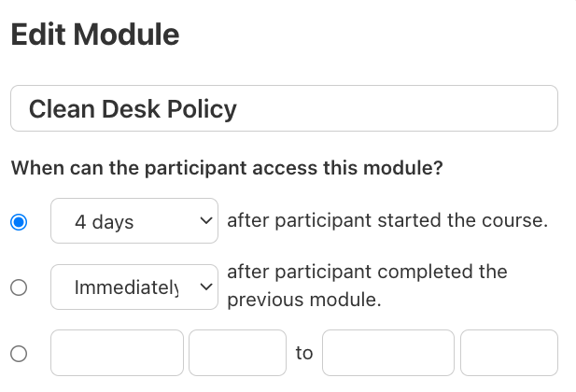The width and height of the screenshot is (576, 392).
Task: Focus the start time field before 'to'
Action: click(x=237, y=353)
